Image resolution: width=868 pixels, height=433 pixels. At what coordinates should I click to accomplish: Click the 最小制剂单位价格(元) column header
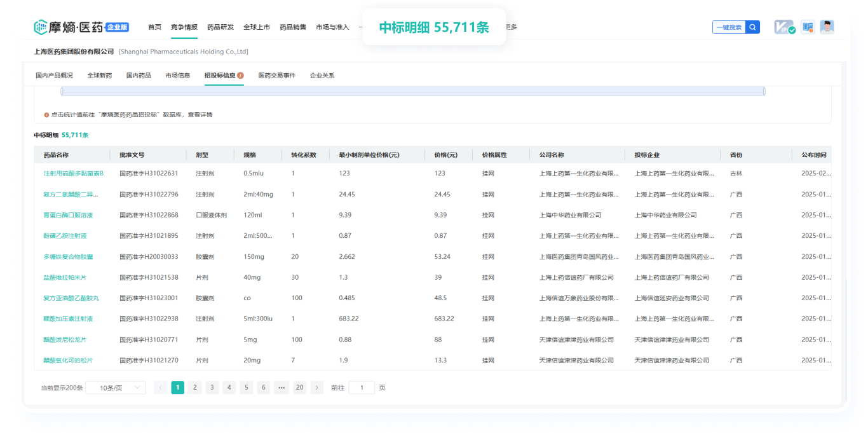pyautogui.click(x=369, y=155)
